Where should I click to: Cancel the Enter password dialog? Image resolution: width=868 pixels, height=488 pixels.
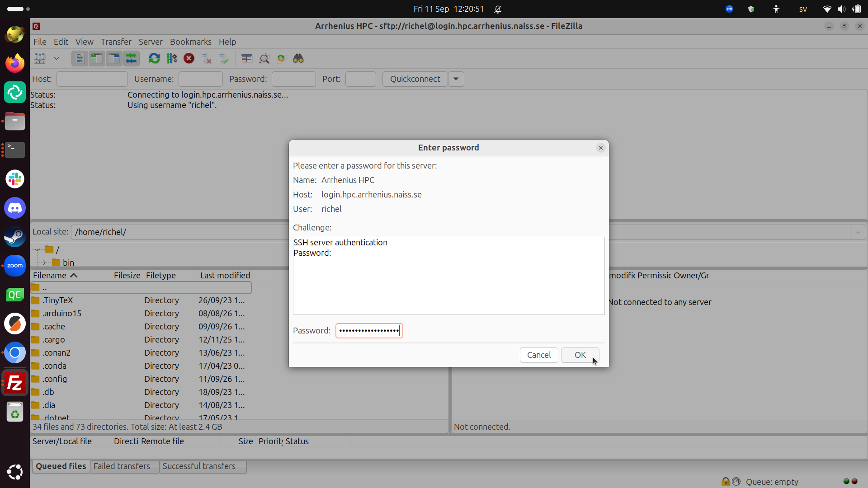(x=539, y=355)
